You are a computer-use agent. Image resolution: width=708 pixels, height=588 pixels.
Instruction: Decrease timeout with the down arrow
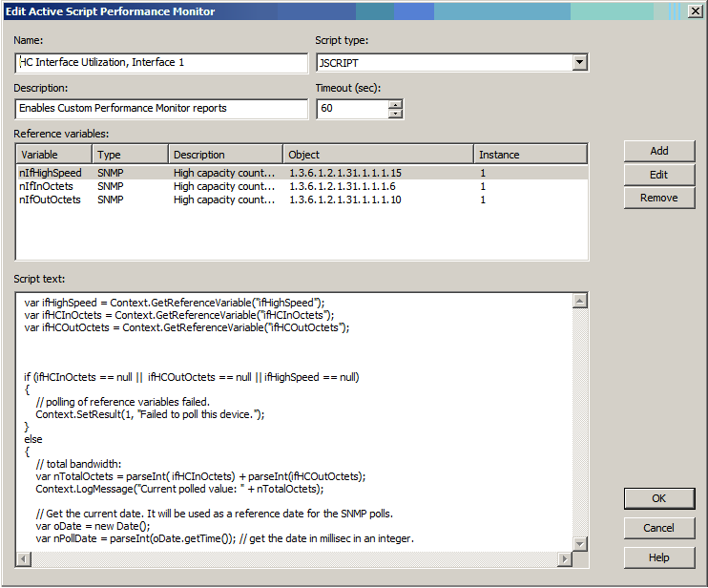pyautogui.click(x=396, y=114)
